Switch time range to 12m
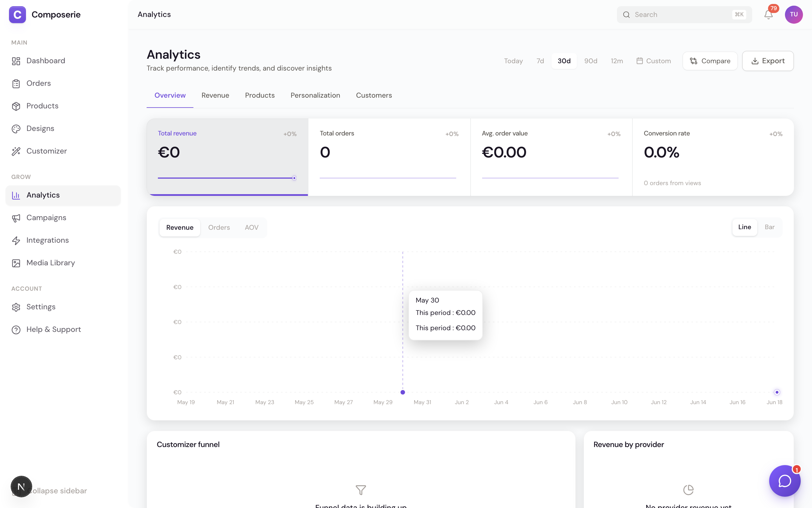This screenshot has width=812, height=508. pyautogui.click(x=617, y=61)
